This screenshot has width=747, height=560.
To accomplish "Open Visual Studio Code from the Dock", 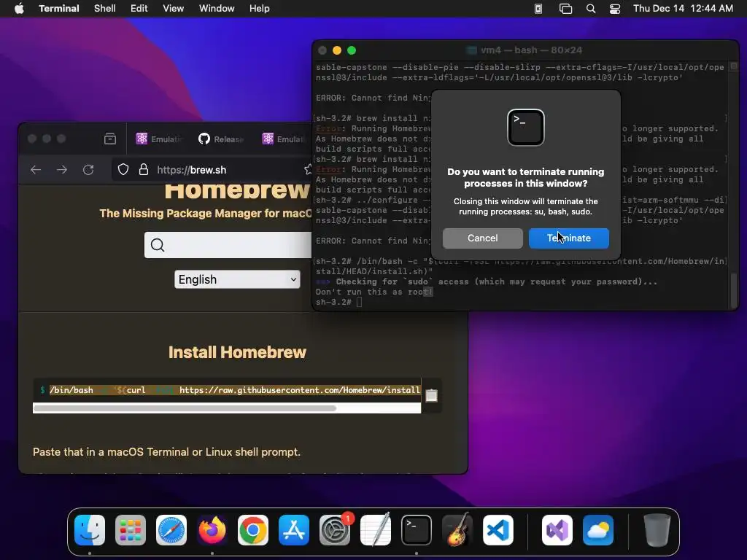I will point(498,530).
